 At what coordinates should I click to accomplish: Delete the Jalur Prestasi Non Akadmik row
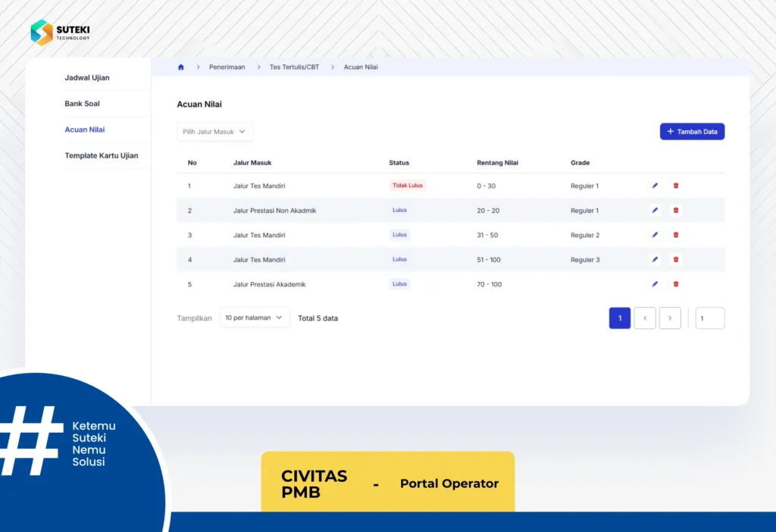click(675, 211)
